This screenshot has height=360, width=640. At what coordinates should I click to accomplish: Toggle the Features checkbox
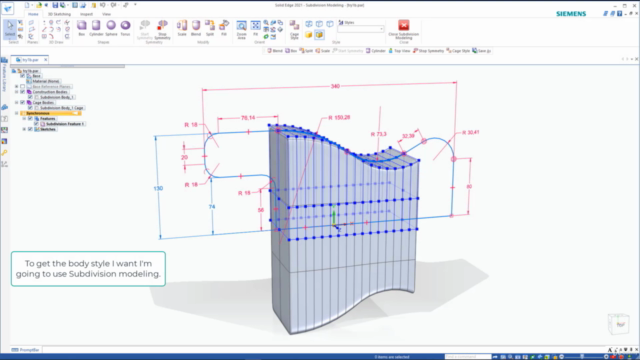(30, 118)
